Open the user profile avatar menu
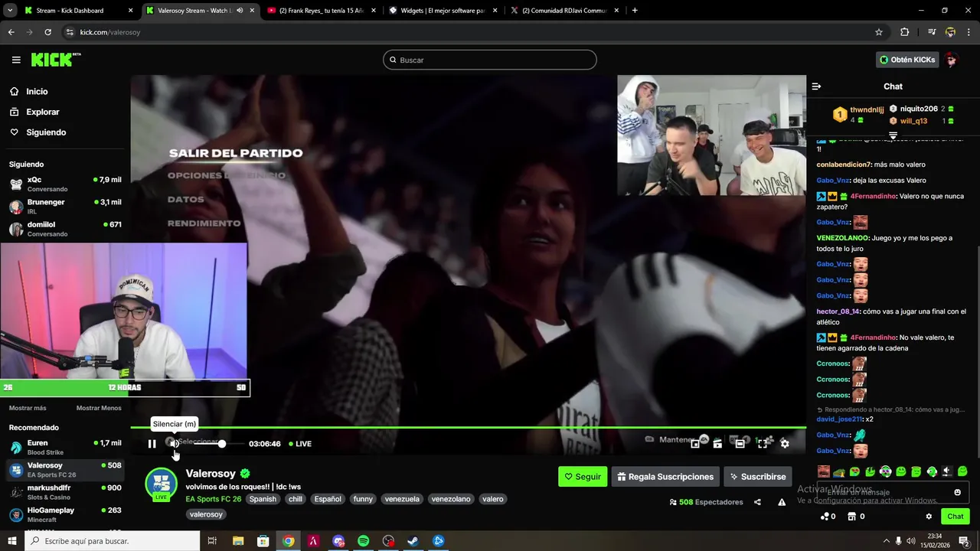 pos(951,60)
